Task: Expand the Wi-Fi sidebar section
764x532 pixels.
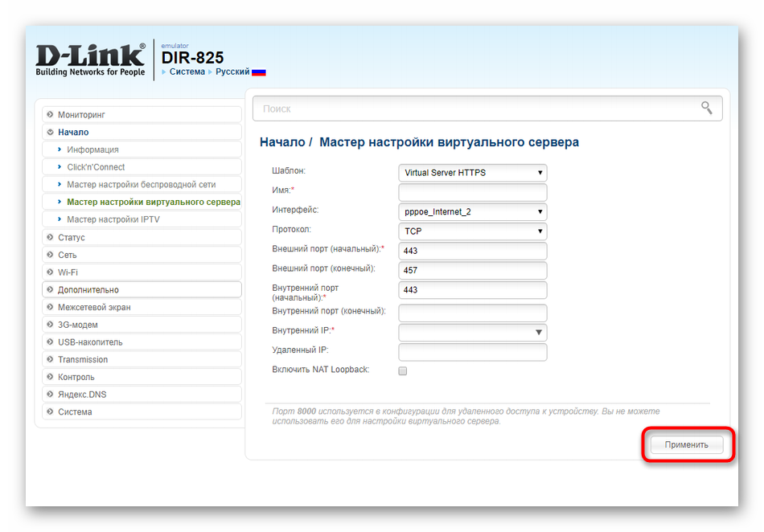Action: (x=68, y=272)
